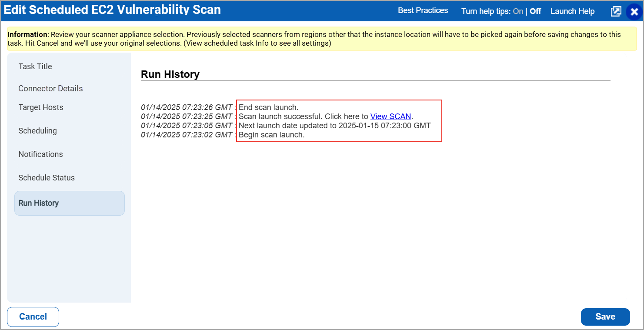644x330 pixels.
Task: Click the View SCAN link
Action: click(390, 116)
